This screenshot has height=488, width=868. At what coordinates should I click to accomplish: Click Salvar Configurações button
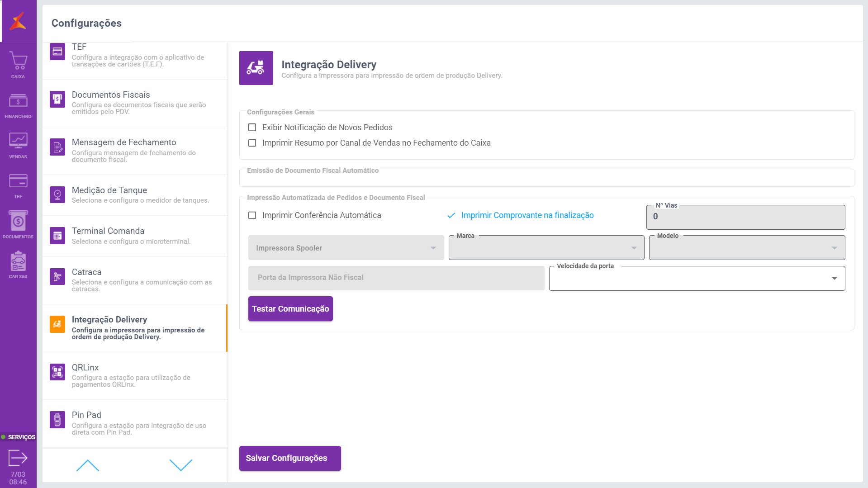290,458
